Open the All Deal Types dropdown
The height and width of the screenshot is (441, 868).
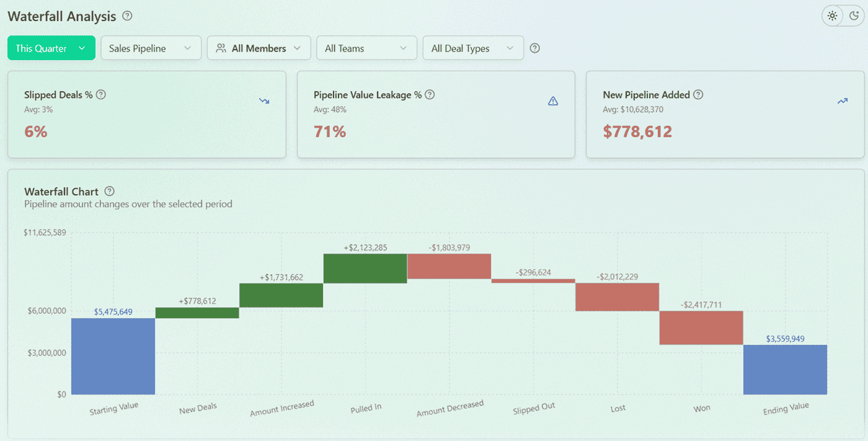472,48
